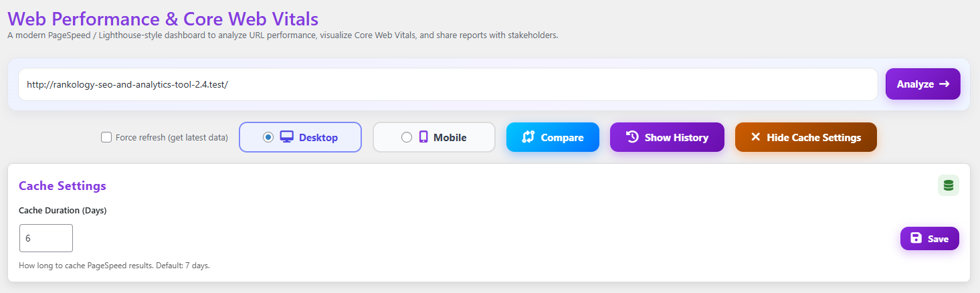
Task: Click the arrow icon on Analyze button
Action: pos(945,84)
